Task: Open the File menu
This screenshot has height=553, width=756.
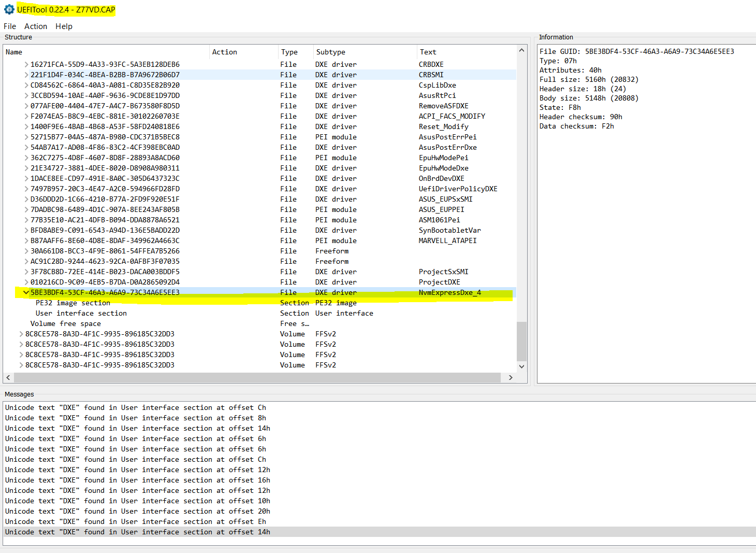Action: pos(10,26)
